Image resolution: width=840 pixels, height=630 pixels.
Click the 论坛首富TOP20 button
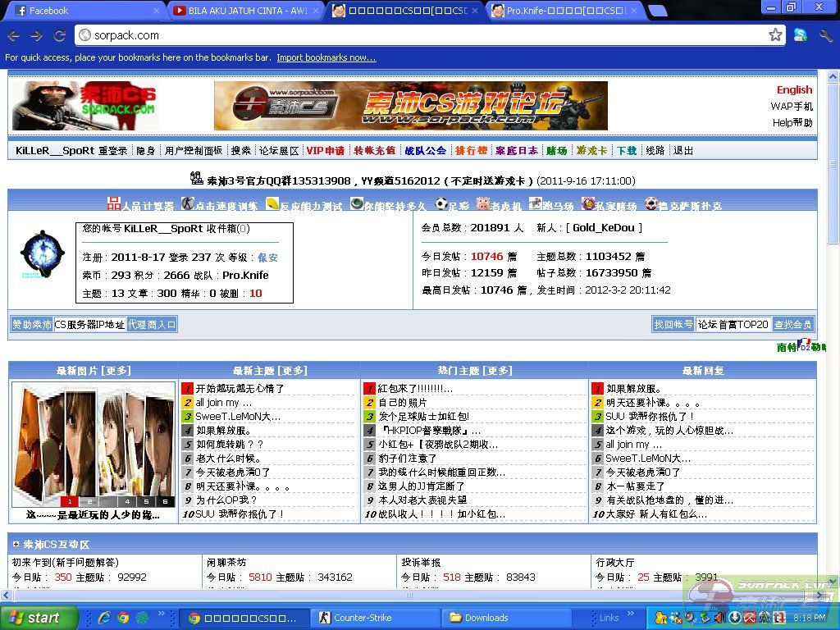coord(733,324)
